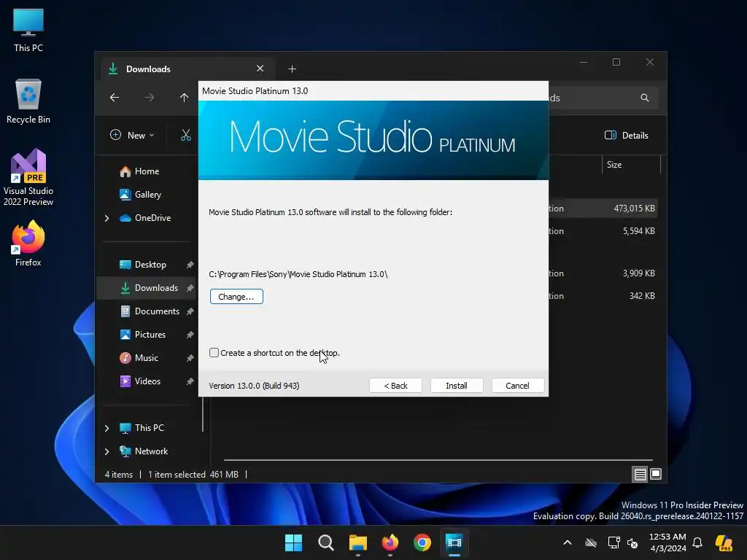This screenshot has height=560, width=747.
Task: Switch to large thumbnails view icon
Action: (656, 474)
